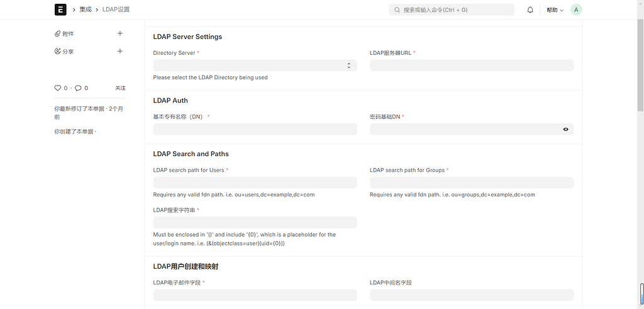Click the 你创建了本单据 log entry
This screenshot has width=644, height=309.
click(x=75, y=132)
